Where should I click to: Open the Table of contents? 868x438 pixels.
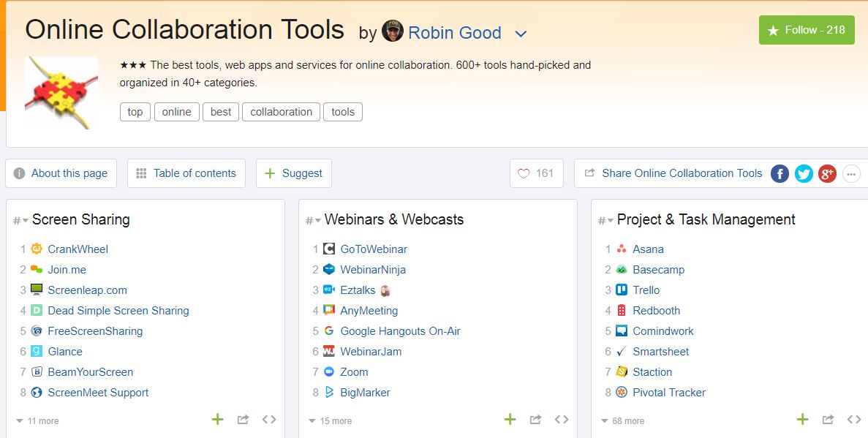pos(186,173)
